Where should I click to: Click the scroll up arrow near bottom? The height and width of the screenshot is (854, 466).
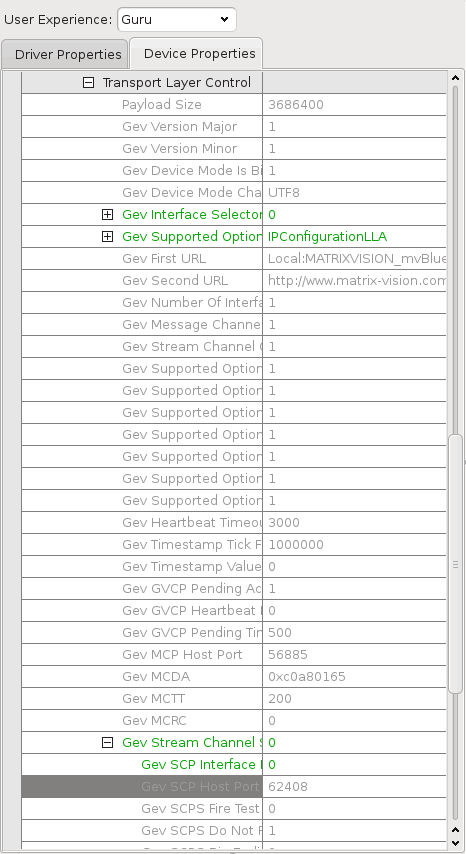pyautogui.click(x=456, y=830)
